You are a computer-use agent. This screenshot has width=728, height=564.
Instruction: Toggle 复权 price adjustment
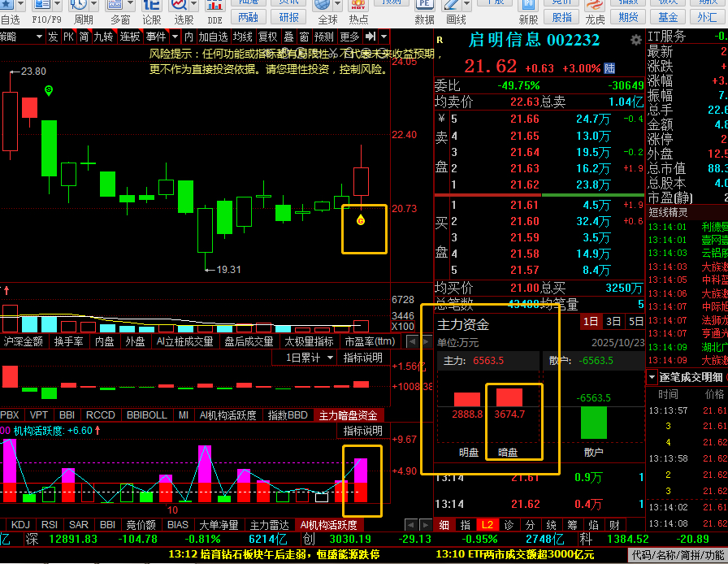(x=268, y=37)
